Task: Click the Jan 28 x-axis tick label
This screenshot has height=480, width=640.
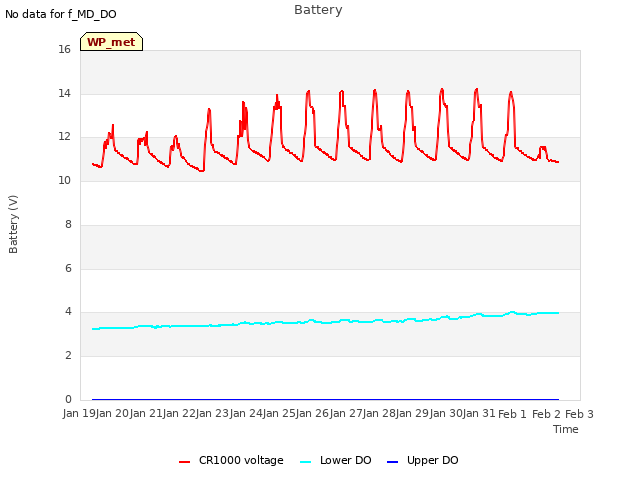Action: [380, 413]
